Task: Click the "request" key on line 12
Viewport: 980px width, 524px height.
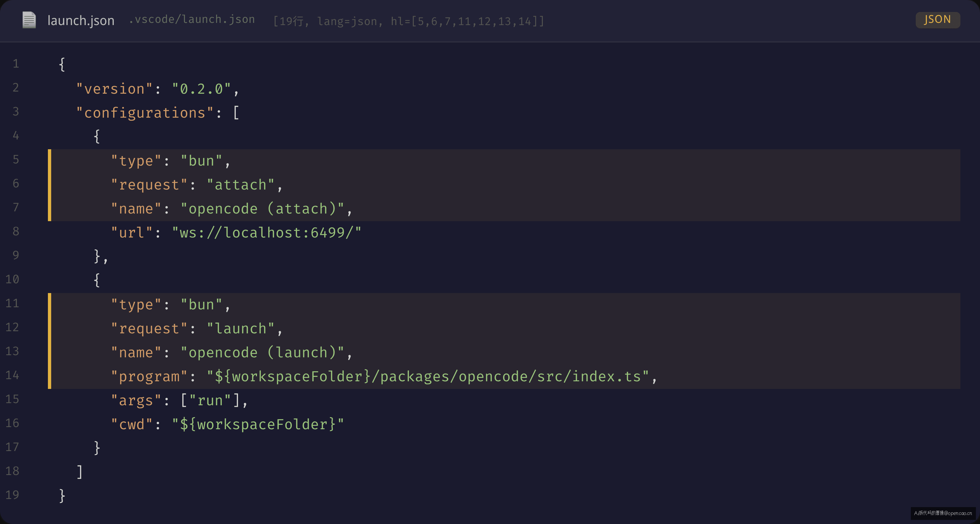Action: coord(149,329)
